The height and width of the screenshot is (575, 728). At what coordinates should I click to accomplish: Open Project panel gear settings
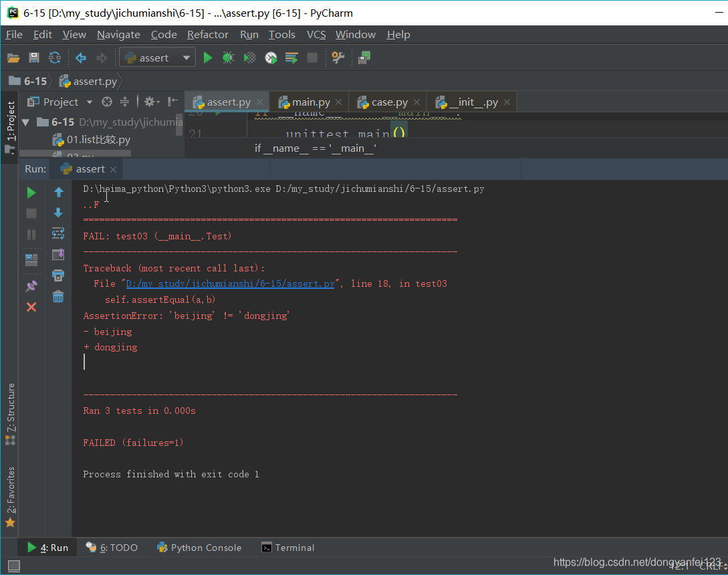coord(151,102)
